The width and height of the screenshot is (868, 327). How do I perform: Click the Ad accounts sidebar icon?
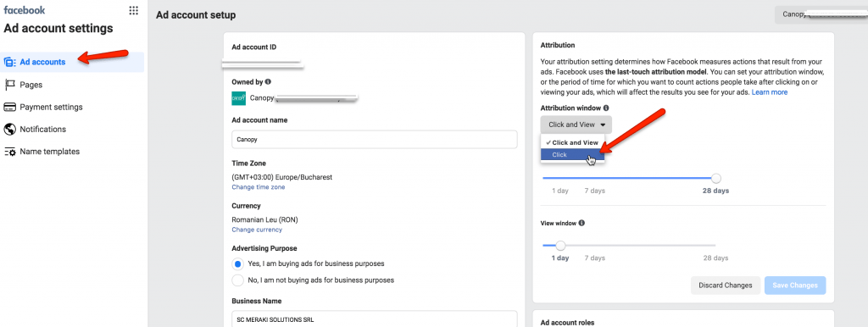coord(10,63)
